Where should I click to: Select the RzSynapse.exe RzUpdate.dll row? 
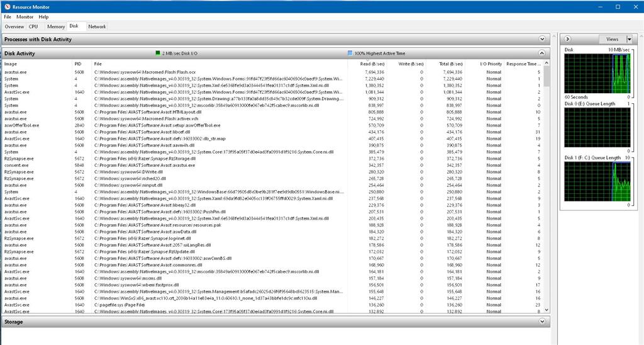click(x=272, y=252)
